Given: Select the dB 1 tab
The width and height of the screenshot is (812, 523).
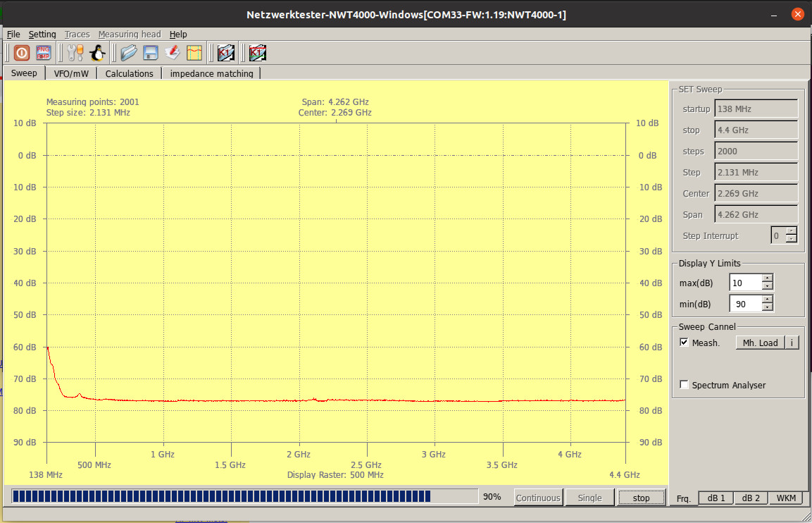Looking at the screenshot, I should coord(716,498).
